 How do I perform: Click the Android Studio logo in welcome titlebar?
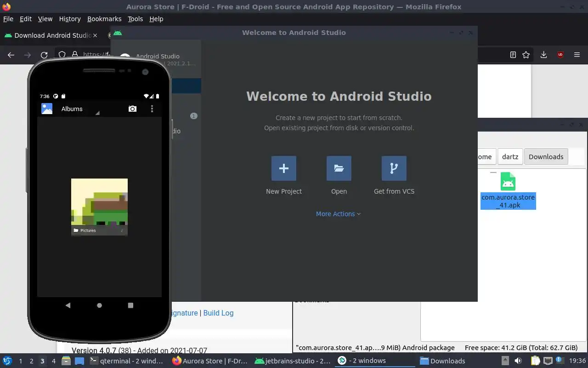pyautogui.click(x=118, y=33)
